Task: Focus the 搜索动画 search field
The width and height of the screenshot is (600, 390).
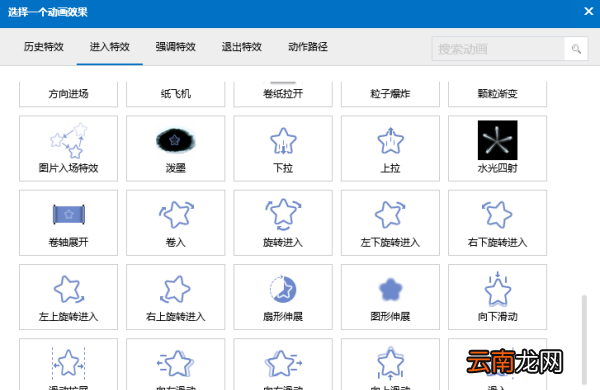Action: (x=498, y=49)
